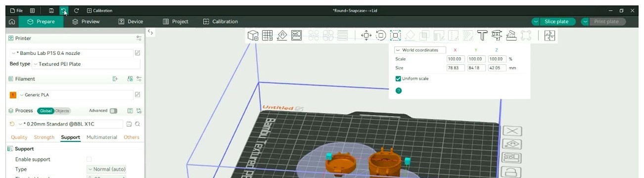Open the Assembly view puzzle icon
Viewport: 644px width, 178px height.
pyautogui.click(x=550, y=35)
